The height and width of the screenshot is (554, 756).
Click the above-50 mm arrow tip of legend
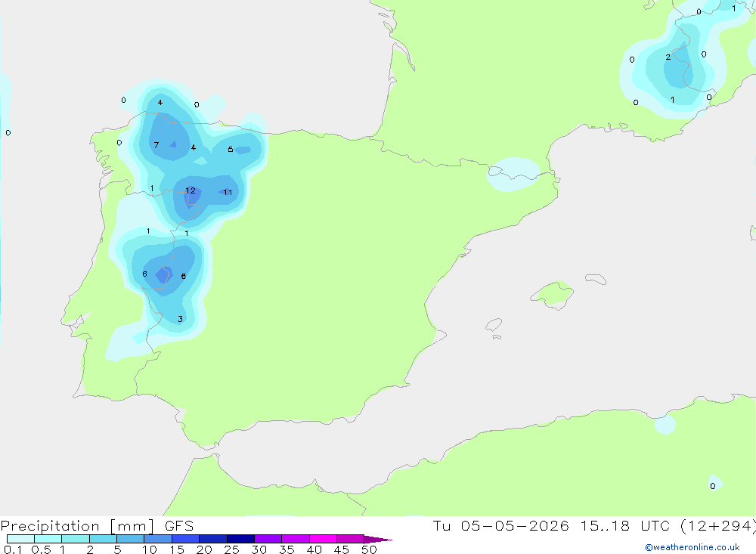click(x=377, y=539)
